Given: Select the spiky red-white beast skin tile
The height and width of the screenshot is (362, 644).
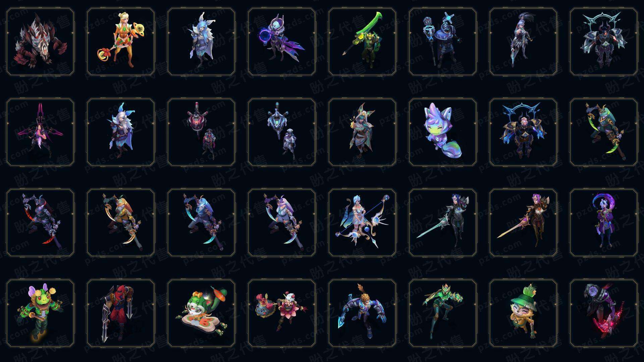Looking at the screenshot, I should [40, 42].
